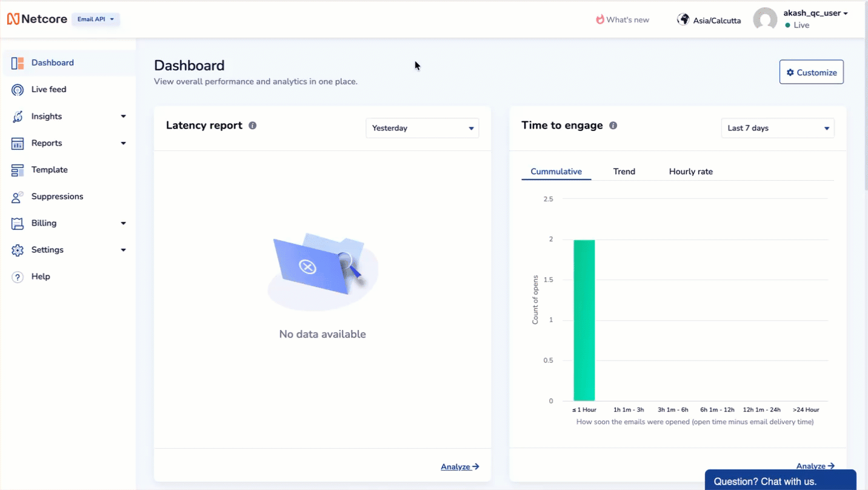Viewport: 868px width, 490px height.
Task: Open the Yesterday date range dropdown
Action: tap(422, 128)
